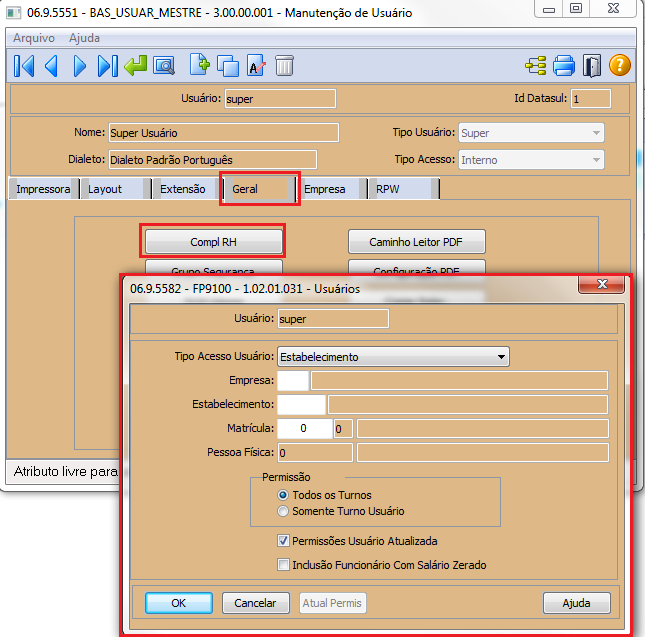645x637 pixels.
Task: Switch to the Extensão tab
Action: point(187,189)
